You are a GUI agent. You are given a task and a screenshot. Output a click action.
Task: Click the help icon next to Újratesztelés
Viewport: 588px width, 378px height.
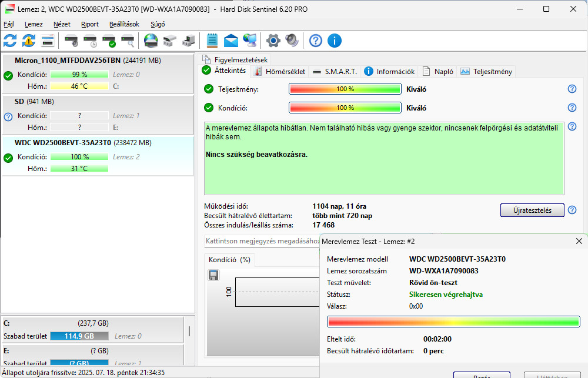(x=572, y=210)
